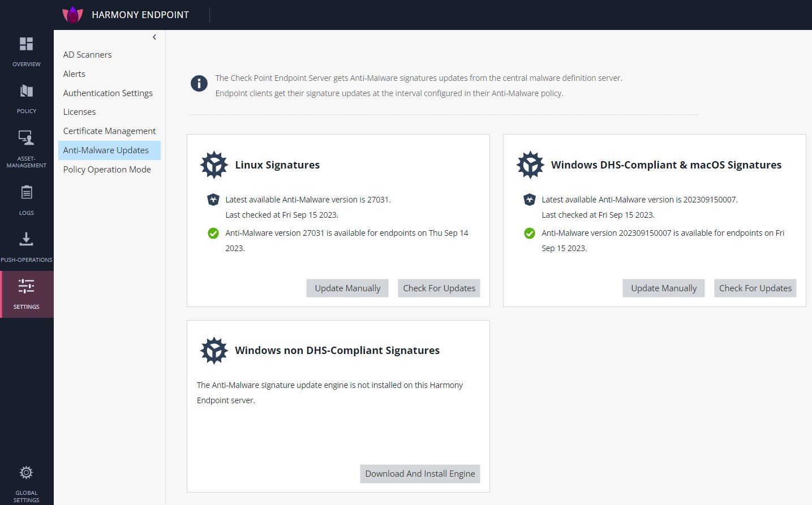Collapse the settings side menu chevron
This screenshot has height=505, width=812.
tap(154, 37)
